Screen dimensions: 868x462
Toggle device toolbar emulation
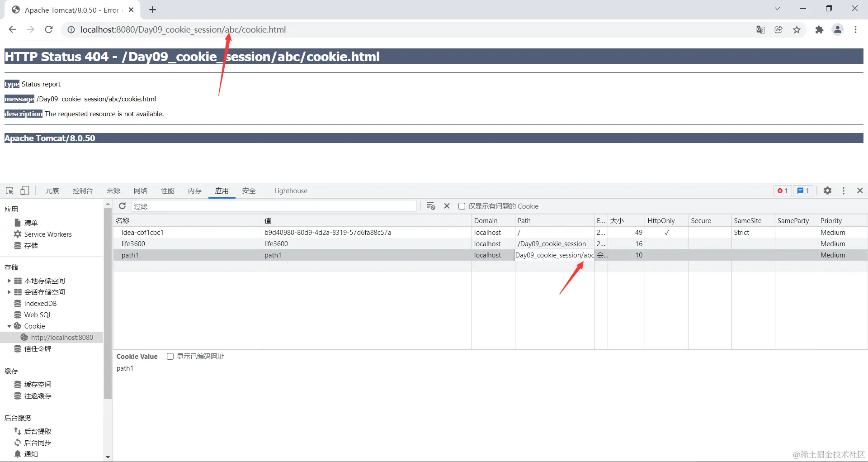coord(25,191)
